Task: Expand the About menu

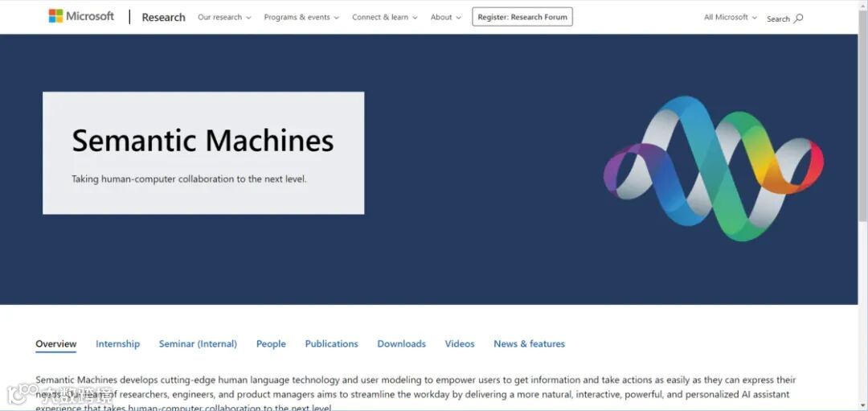Action: coord(445,17)
